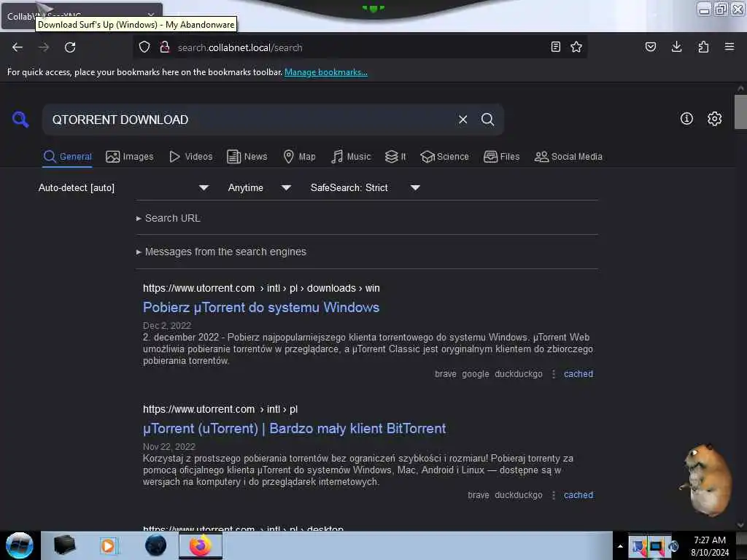
Task: Launch the media player taskbar icon
Action: tap(108, 545)
